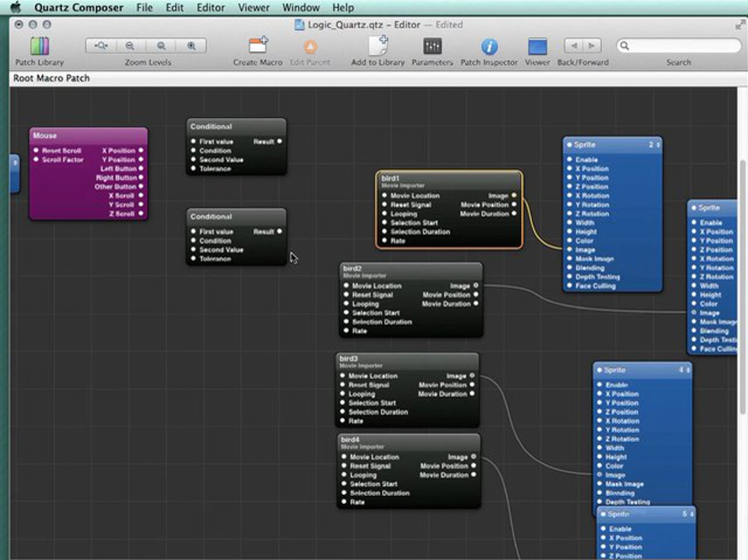The image size is (748, 560).
Task: Click the Image output port of bird2
Action: click(476, 286)
